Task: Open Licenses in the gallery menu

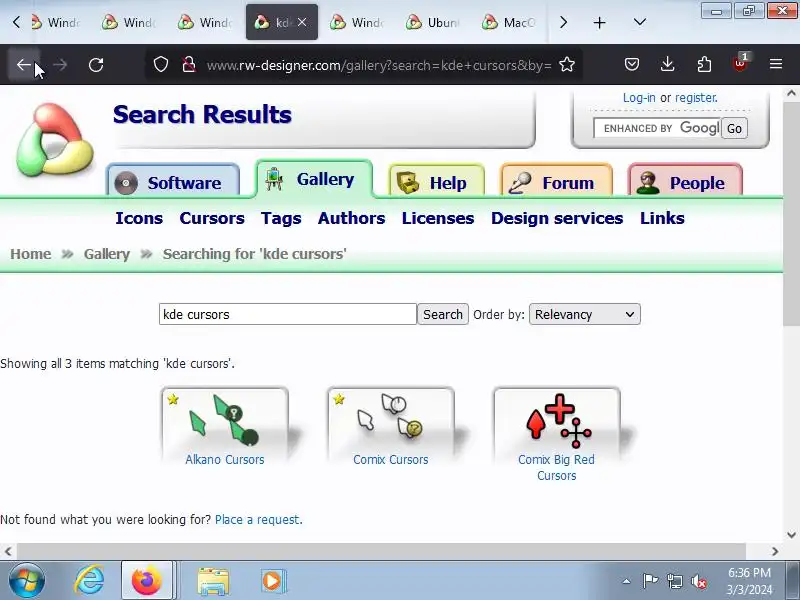Action: pyautogui.click(x=438, y=218)
